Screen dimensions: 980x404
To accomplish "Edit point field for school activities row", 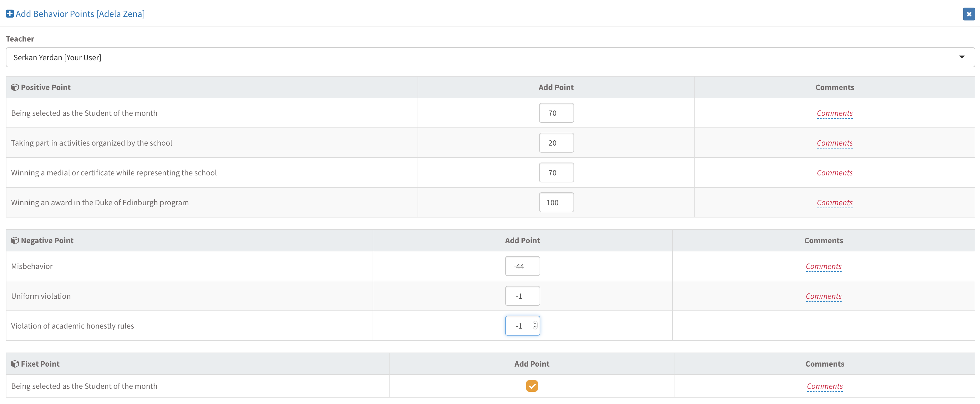I will (x=556, y=143).
